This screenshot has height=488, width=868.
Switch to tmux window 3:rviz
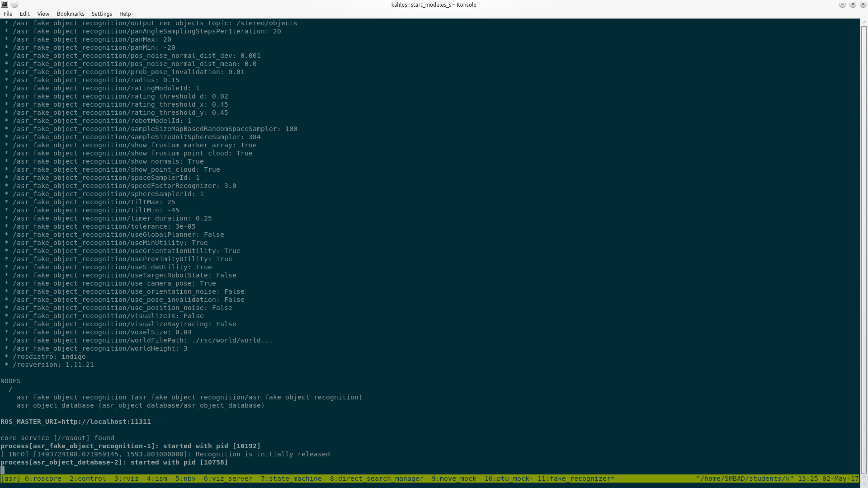(x=126, y=479)
